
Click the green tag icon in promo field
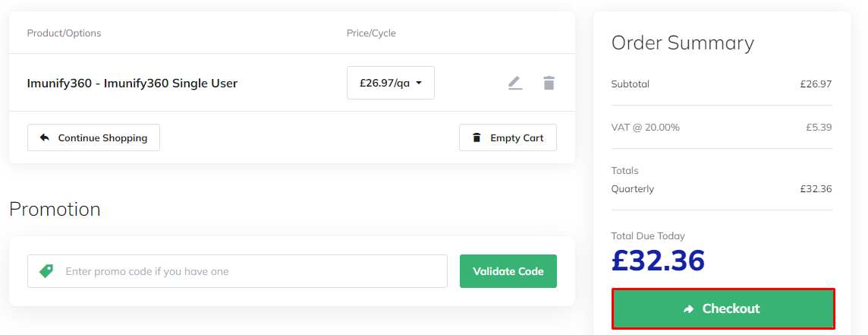(x=46, y=271)
